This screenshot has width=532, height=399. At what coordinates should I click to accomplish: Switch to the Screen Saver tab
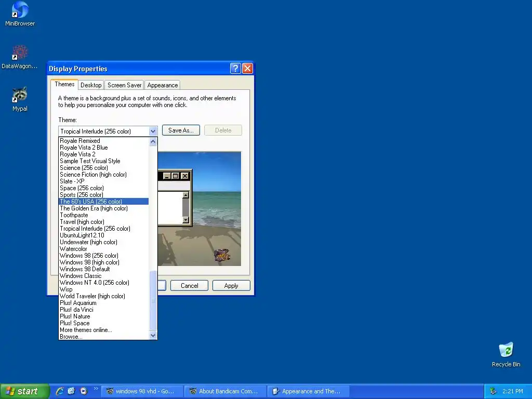pos(125,85)
